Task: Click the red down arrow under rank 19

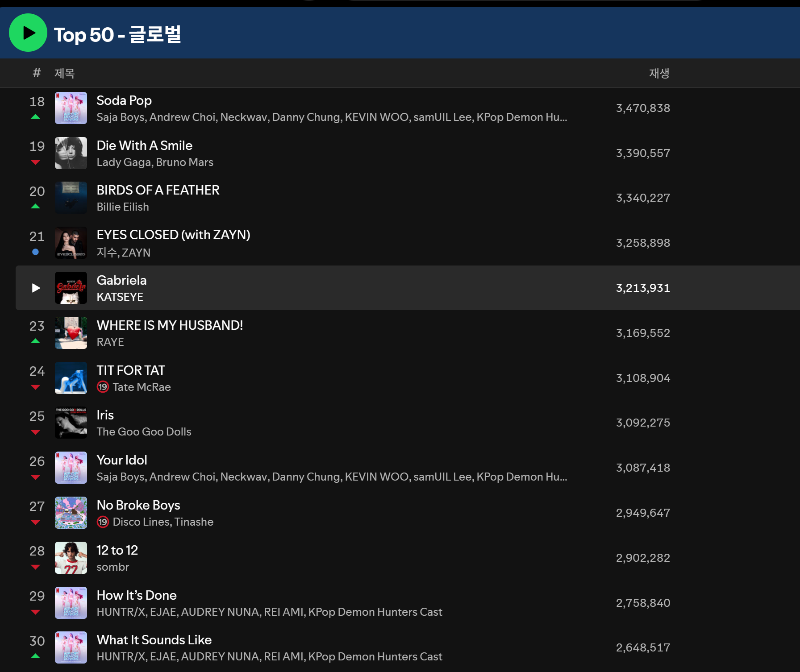Action: (36, 162)
